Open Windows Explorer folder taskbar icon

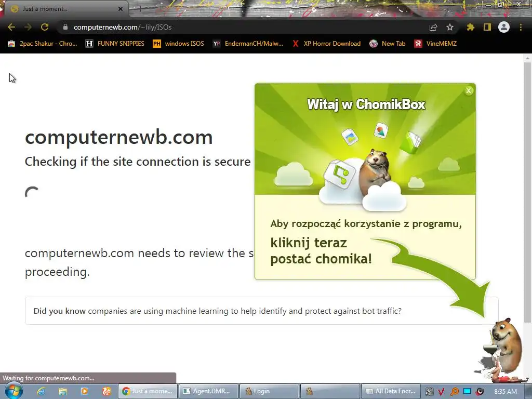(x=63, y=391)
